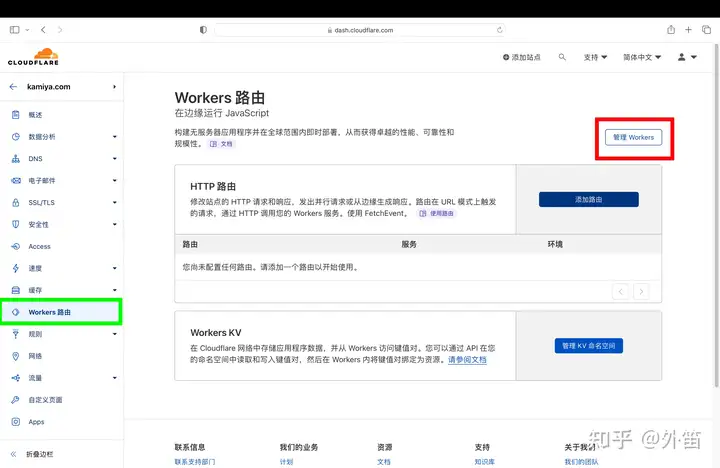Open the 概述 overview sidebar icon
This screenshot has height=468, width=720.
(16, 115)
